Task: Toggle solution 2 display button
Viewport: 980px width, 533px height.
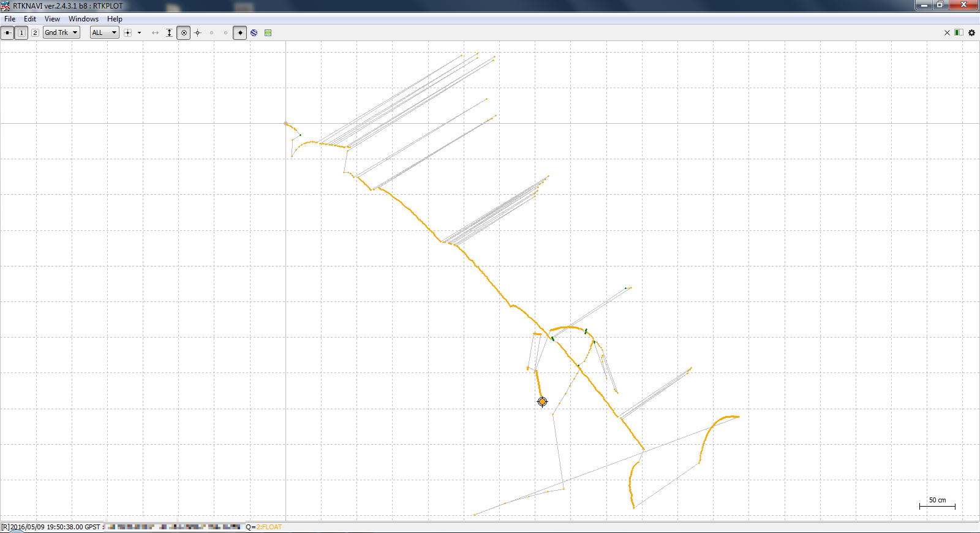Action: [35, 33]
